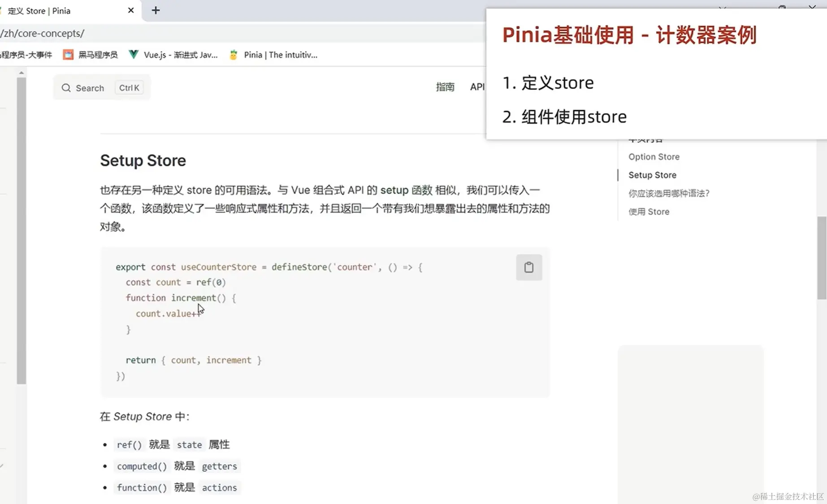This screenshot has height=504, width=827.
Task: Click slide heading 'Pinia基础使用 - 计数器案例'
Action: (629, 35)
